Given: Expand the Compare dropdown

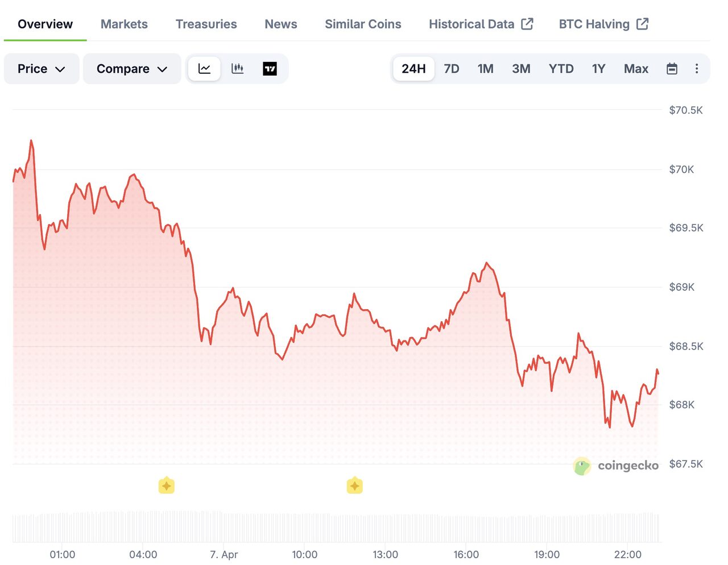Looking at the screenshot, I should pyautogui.click(x=132, y=69).
